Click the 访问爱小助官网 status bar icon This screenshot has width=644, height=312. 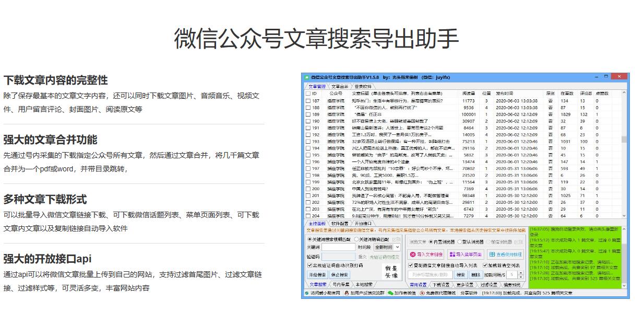pyautogui.click(x=307, y=293)
